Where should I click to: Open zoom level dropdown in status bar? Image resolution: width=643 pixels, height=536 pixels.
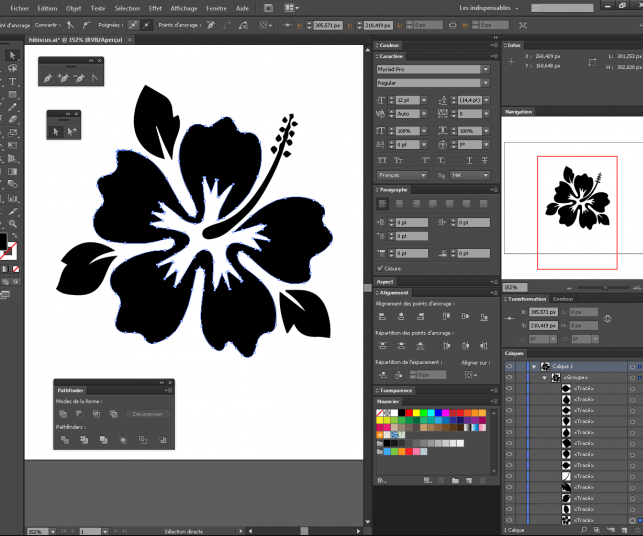tap(53, 531)
